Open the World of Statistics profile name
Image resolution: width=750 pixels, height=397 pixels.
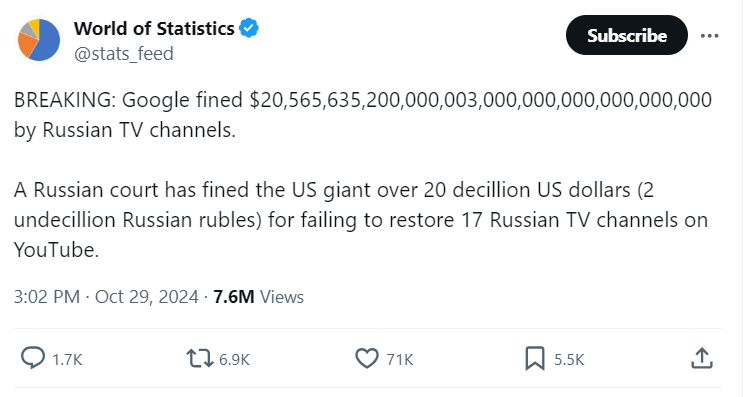click(154, 29)
